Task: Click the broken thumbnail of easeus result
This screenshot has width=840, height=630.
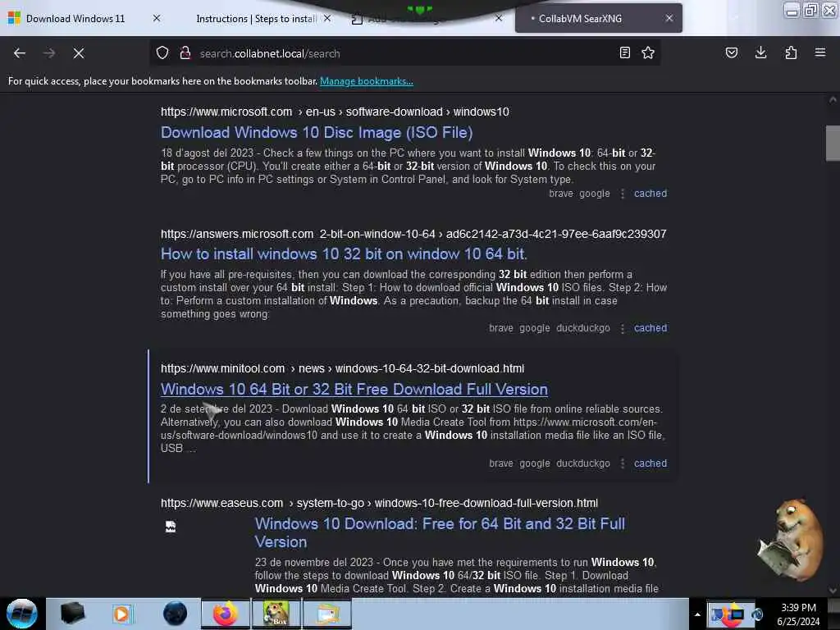Action: click(x=171, y=527)
